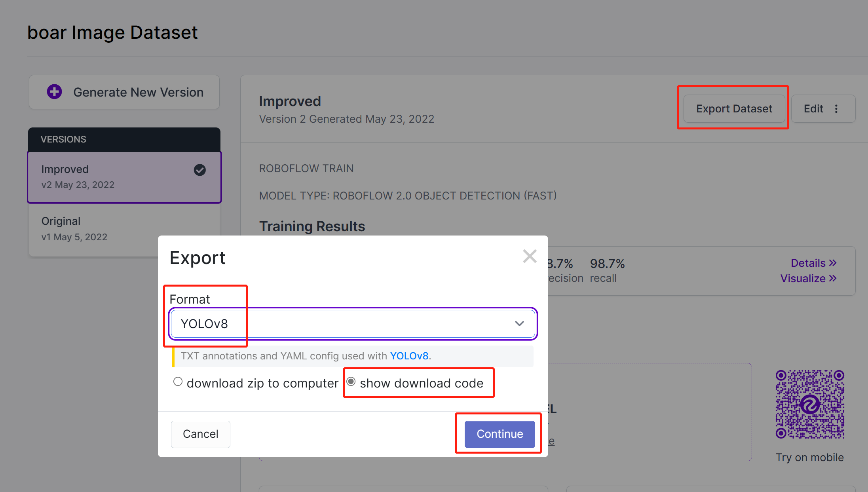Open the three-dot menu beside Edit
This screenshot has width=868, height=492.
[x=836, y=109]
